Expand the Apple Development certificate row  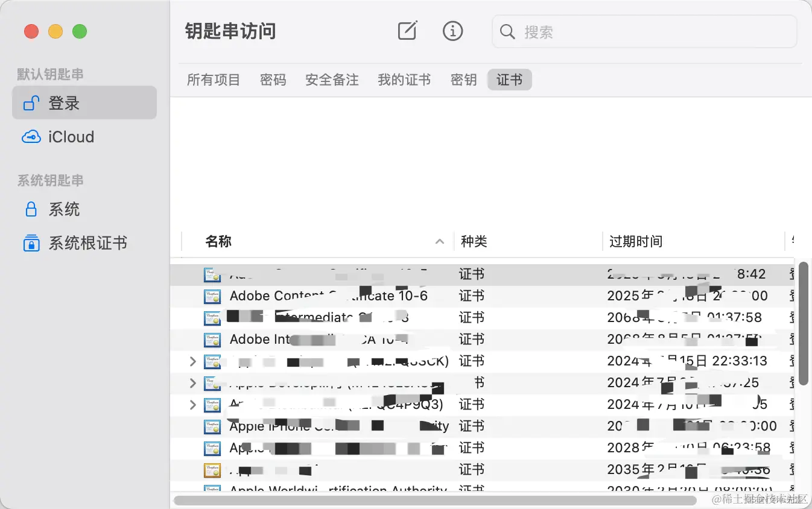(x=193, y=383)
